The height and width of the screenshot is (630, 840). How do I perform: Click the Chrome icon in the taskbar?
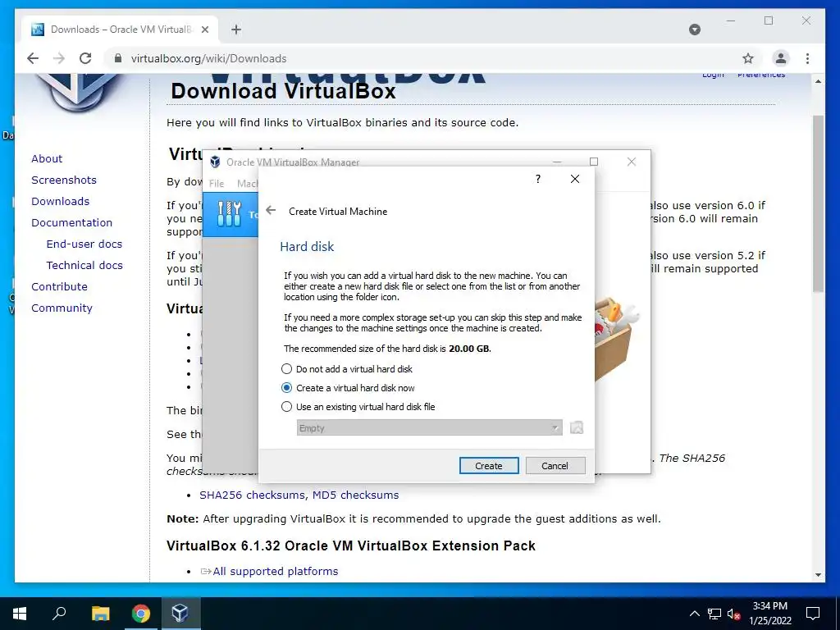point(141,614)
